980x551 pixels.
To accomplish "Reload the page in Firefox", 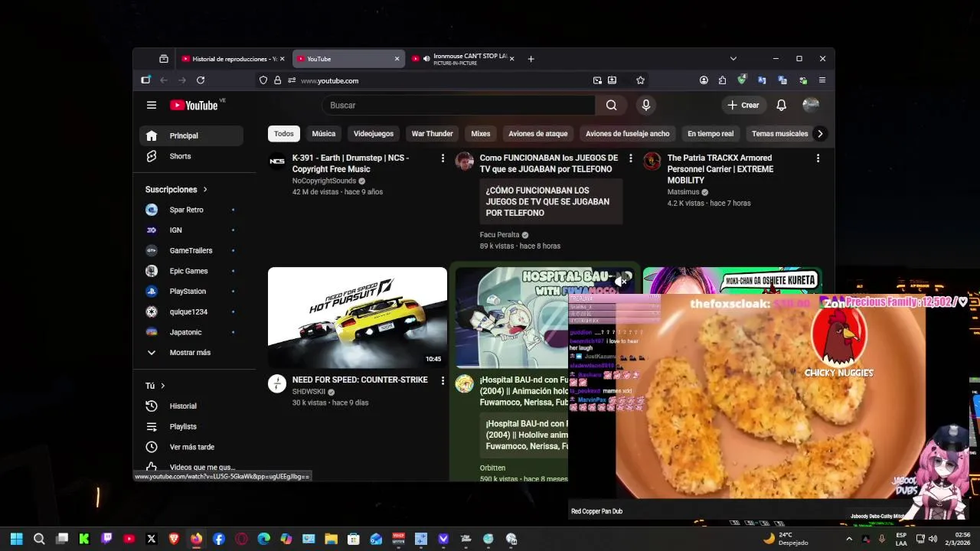I will 201,80.
